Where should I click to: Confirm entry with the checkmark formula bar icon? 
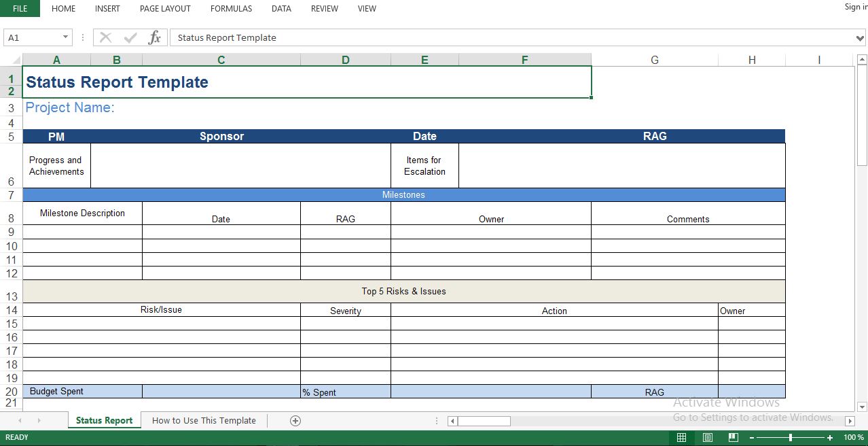pos(129,37)
